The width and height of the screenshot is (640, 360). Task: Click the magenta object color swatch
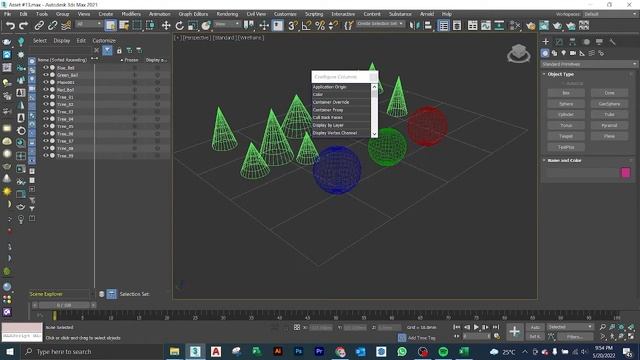(625, 173)
